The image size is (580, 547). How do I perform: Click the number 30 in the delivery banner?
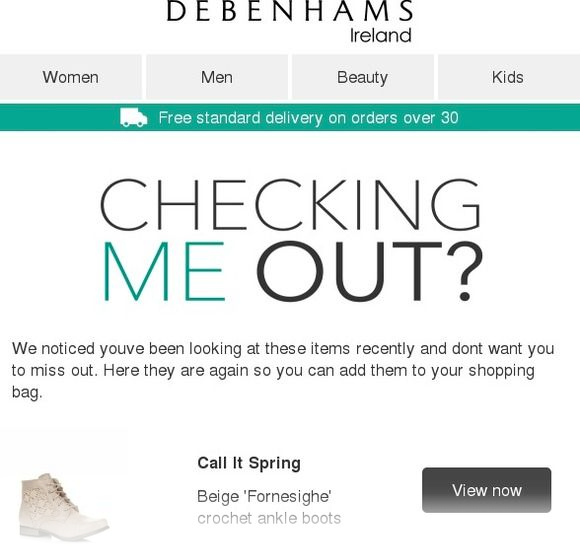pyautogui.click(x=450, y=118)
